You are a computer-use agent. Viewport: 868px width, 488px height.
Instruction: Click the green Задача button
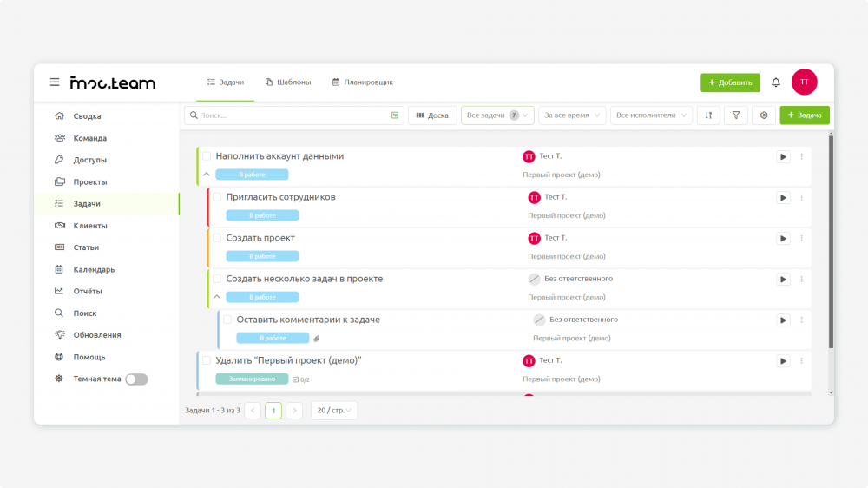click(x=805, y=115)
